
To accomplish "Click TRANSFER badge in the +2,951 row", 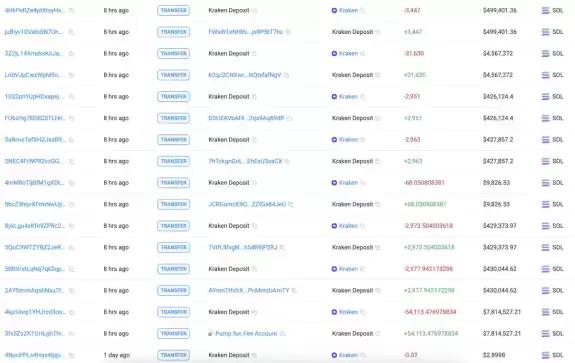I will click(x=173, y=118).
